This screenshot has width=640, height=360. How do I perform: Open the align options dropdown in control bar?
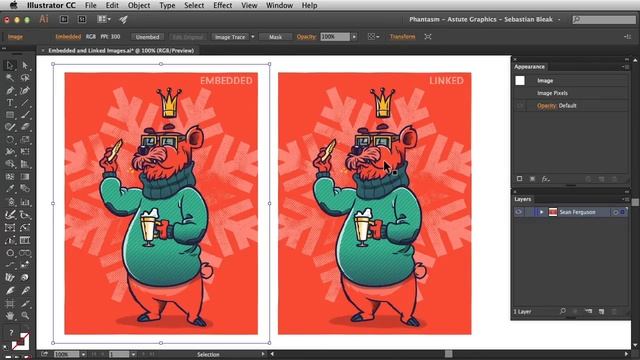pyautogui.click(x=373, y=37)
